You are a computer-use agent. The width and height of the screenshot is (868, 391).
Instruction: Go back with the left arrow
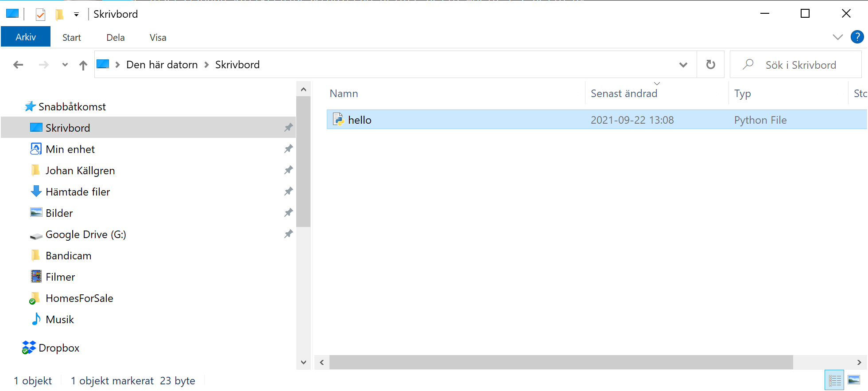pos(18,65)
